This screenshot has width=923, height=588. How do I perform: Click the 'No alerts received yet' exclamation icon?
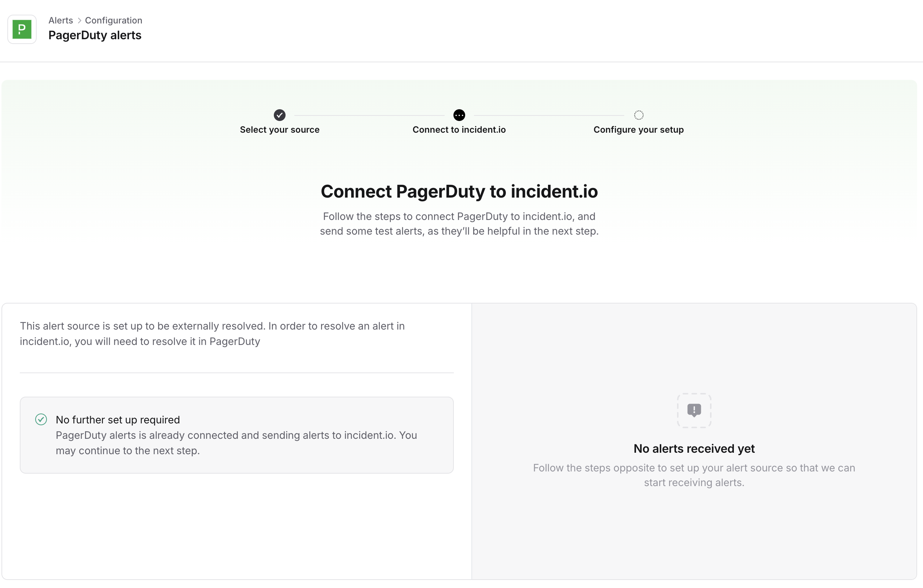point(694,410)
